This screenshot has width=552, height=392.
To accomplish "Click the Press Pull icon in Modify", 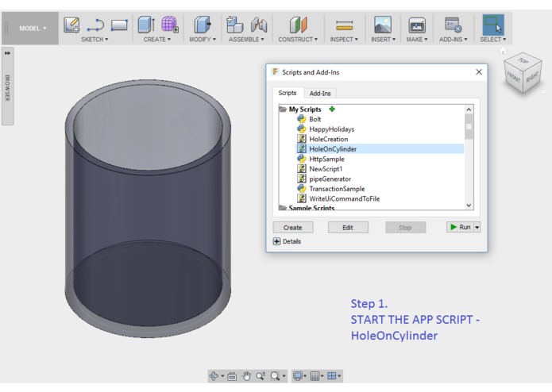I will [203, 25].
